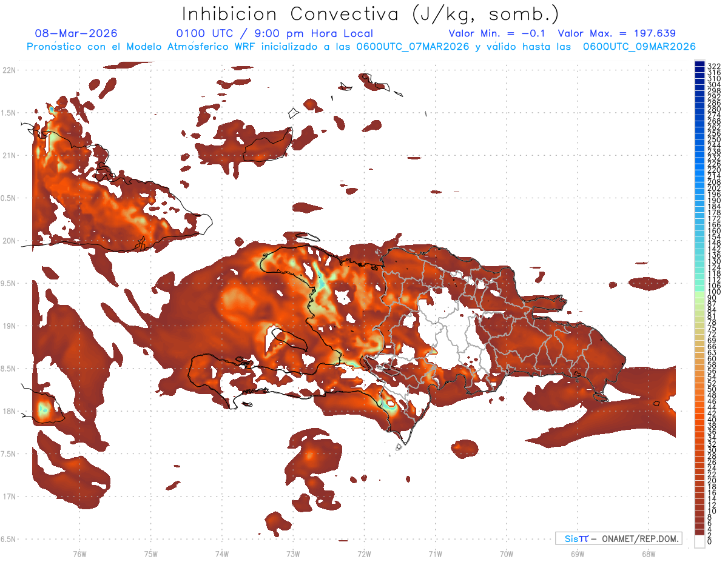The height and width of the screenshot is (562, 728).
Task: Click the title "Inhibicion Convectiva (J/kg, somb.)"
Action: point(371,15)
